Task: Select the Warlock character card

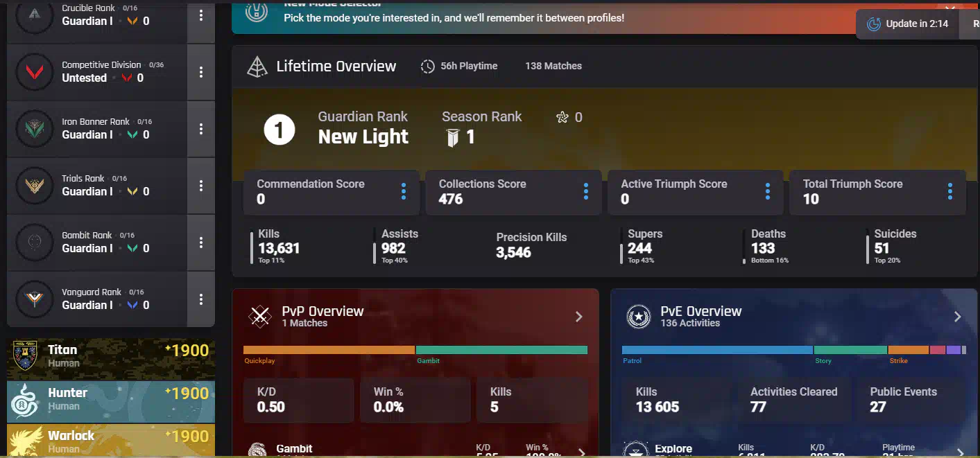Action: (111, 441)
